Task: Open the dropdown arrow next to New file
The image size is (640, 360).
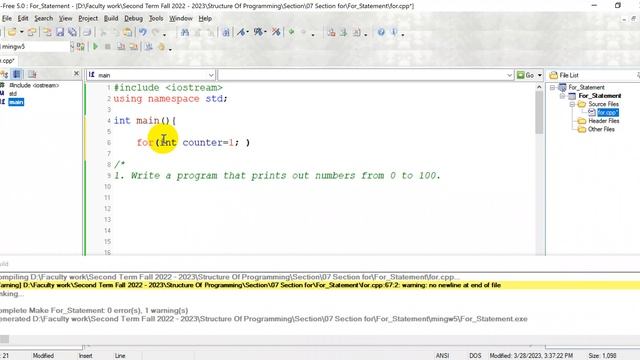Action: (22, 32)
